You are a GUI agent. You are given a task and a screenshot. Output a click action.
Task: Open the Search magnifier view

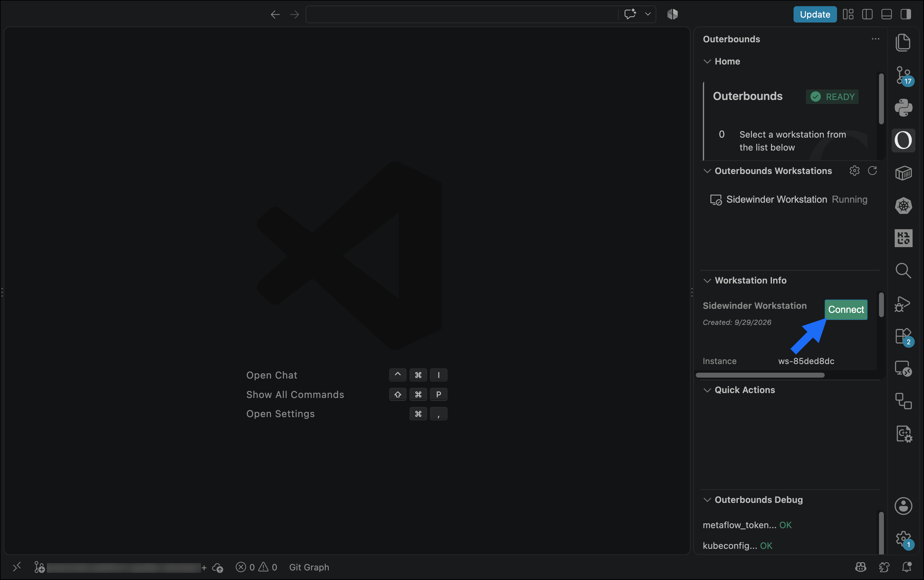tap(903, 271)
